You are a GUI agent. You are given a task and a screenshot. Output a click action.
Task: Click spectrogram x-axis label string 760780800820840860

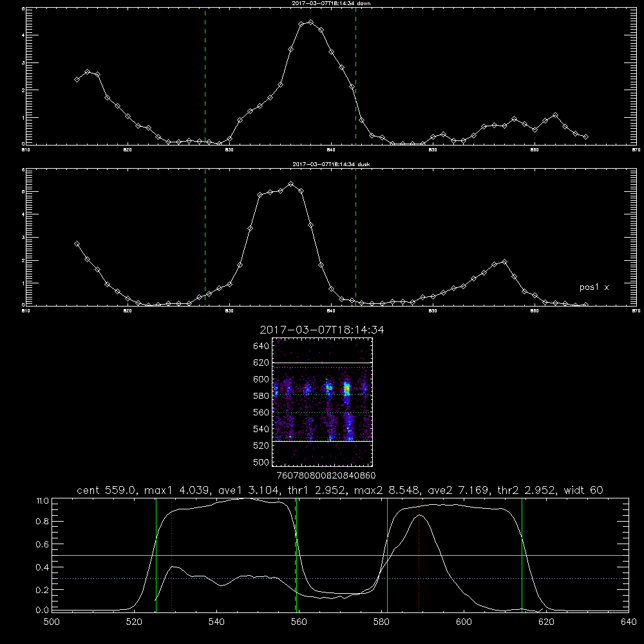click(x=326, y=475)
